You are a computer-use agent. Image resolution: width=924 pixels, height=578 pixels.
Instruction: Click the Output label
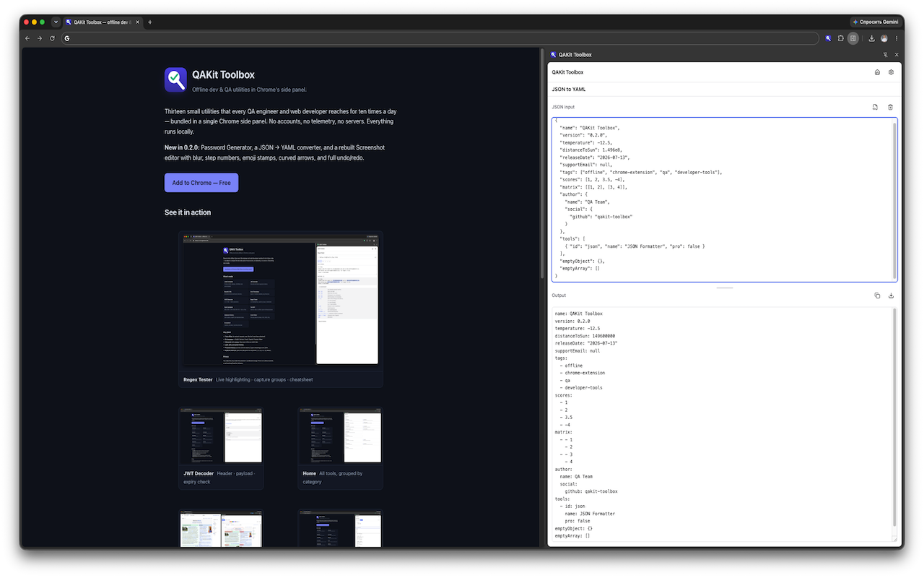559,296
